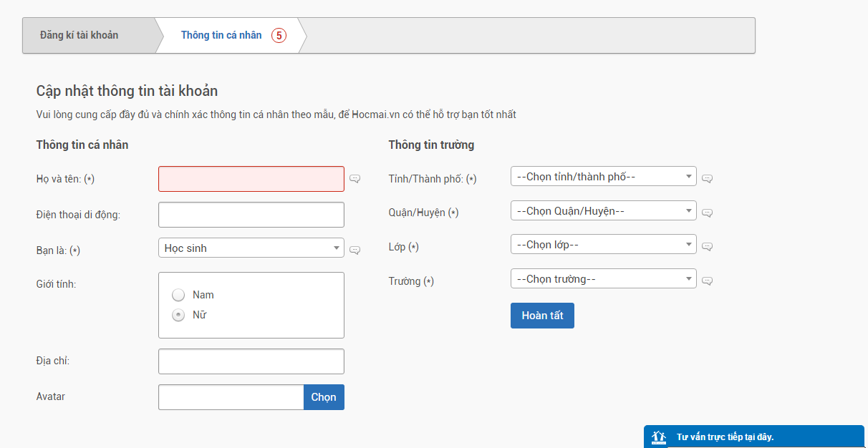The width and height of the screenshot is (868, 448).
Task: Click the Avatar file path field
Action: [231, 397]
